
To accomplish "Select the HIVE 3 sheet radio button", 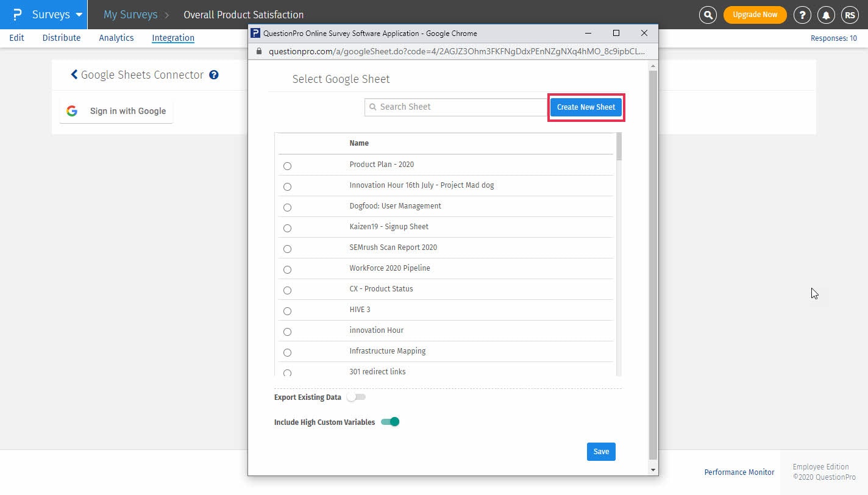I will point(287,311).
